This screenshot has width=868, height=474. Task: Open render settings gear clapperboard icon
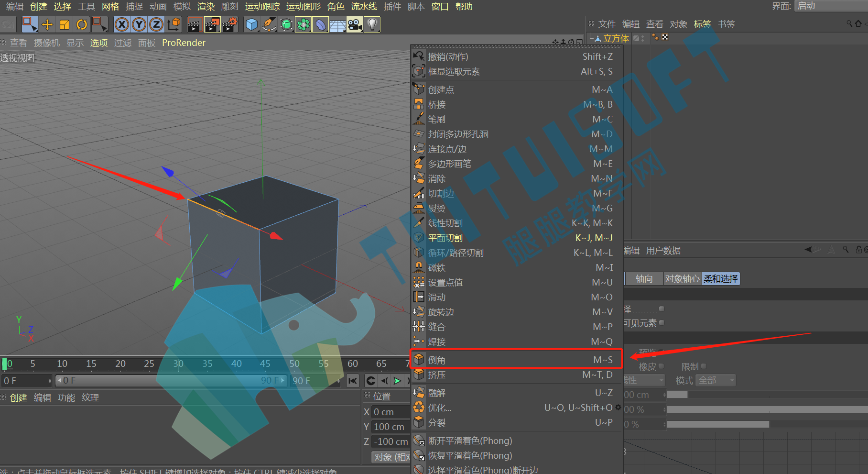230,24
